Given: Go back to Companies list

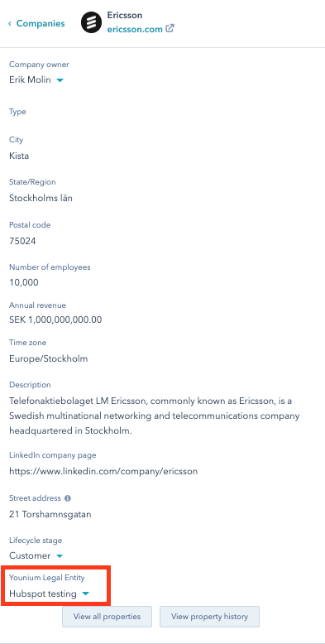Looking at the screenshot, I should pos(41,23).
